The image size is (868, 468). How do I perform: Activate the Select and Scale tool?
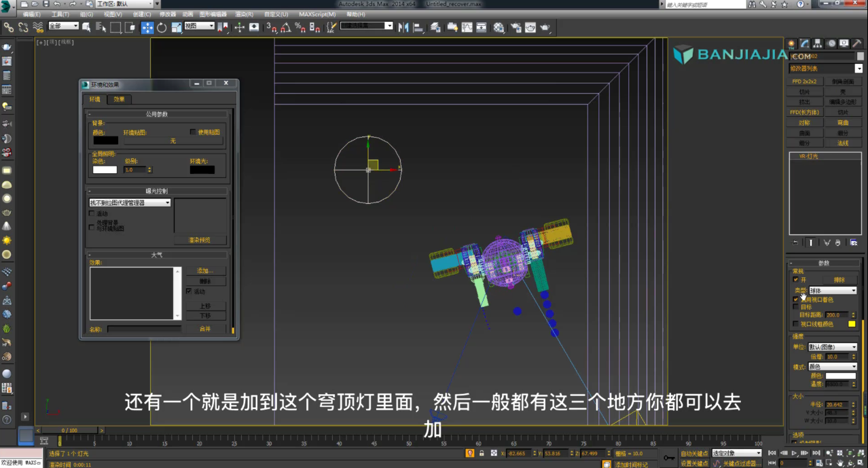pyautogui.click(x=176, y=27)
